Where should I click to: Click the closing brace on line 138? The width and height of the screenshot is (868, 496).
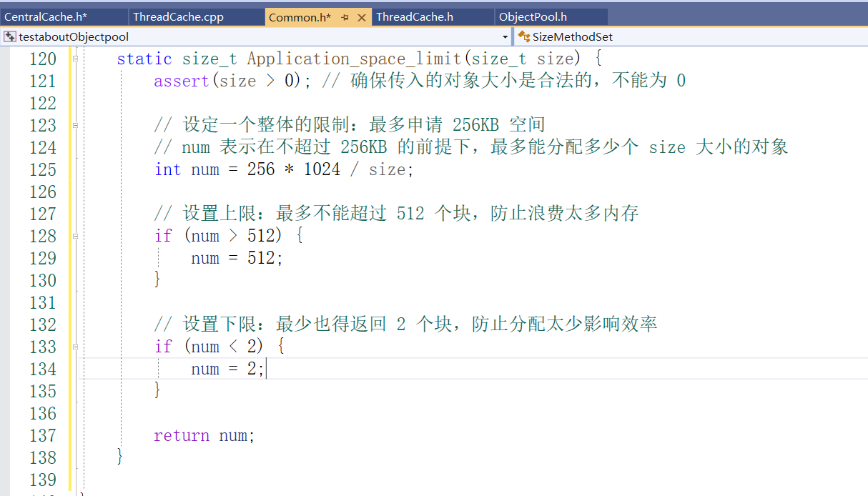(120, 456)
